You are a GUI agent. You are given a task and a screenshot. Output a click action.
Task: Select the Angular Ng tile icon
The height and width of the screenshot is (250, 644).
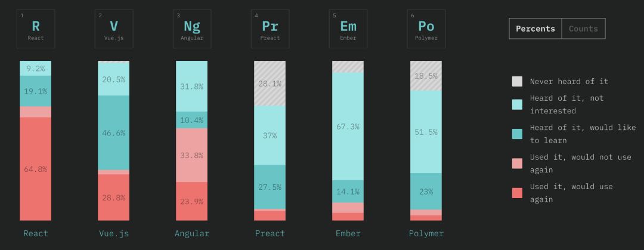[192, 29]
